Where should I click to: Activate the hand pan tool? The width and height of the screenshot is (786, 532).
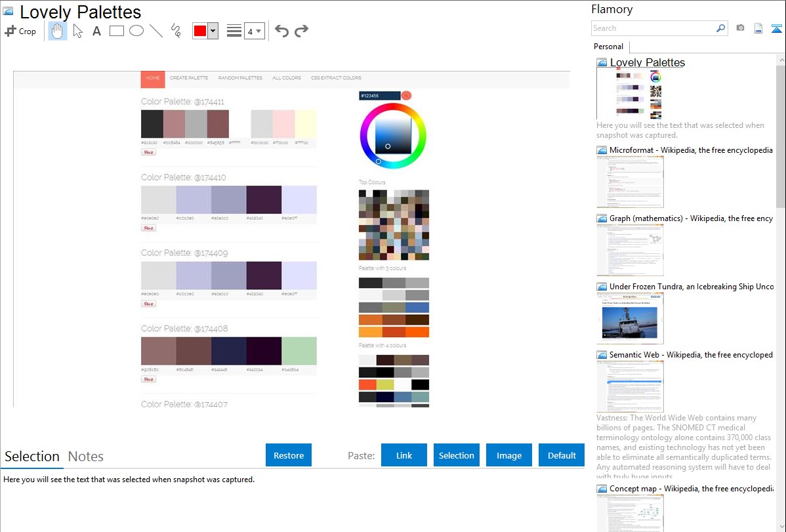pos(58,31)
